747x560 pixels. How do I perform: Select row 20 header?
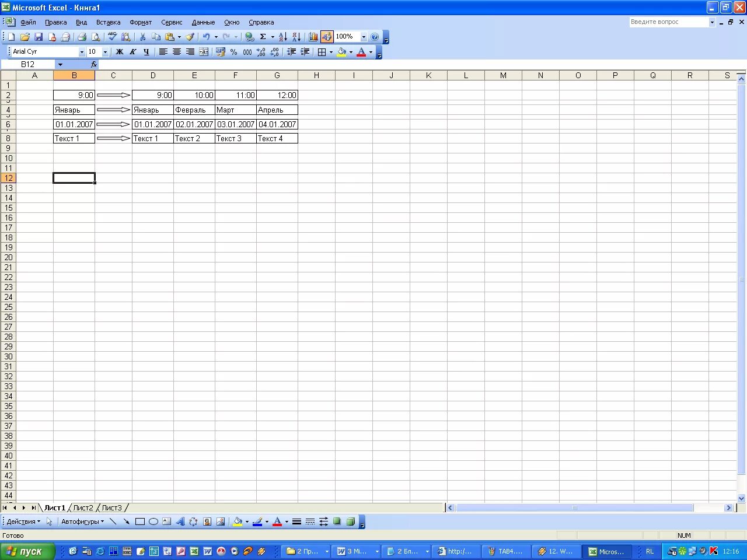click(8, 257)
